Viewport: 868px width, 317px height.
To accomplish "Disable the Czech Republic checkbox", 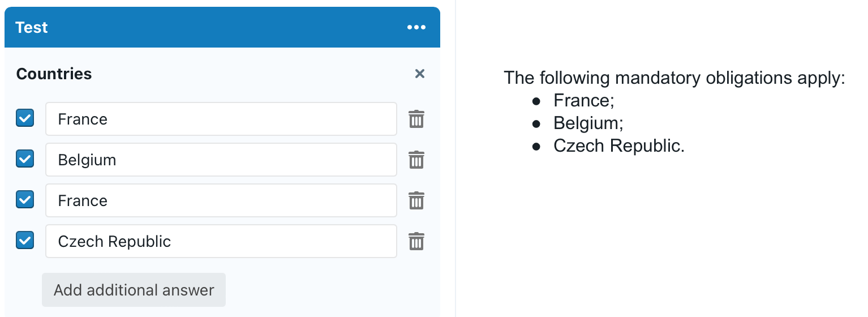I will (25, 240).
